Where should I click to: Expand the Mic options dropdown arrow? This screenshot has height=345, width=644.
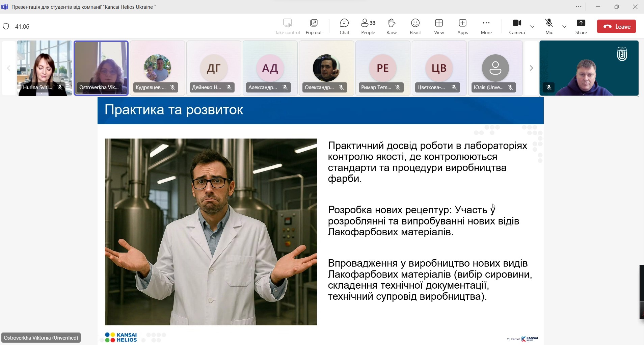pyautogui.click(x=564, y=27)
